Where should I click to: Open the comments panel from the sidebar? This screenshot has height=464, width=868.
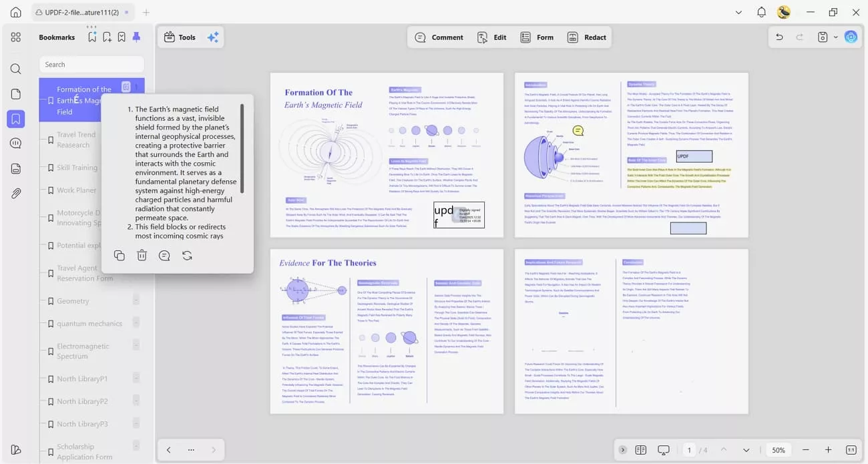click(15, 142)
